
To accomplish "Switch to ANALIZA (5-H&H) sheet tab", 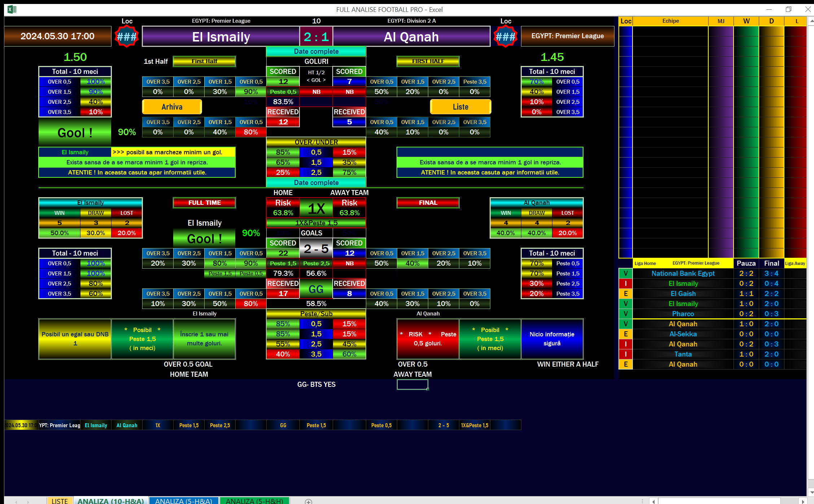I will [x=254, y=501].
